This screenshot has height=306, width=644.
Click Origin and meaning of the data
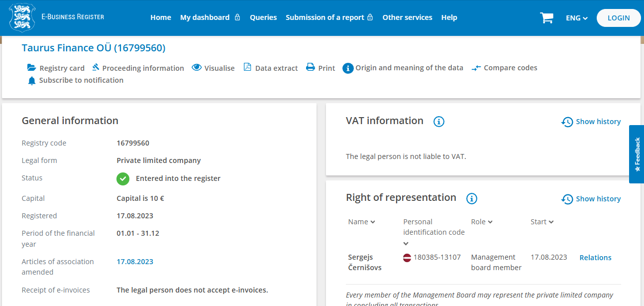(x=409, y=68)
